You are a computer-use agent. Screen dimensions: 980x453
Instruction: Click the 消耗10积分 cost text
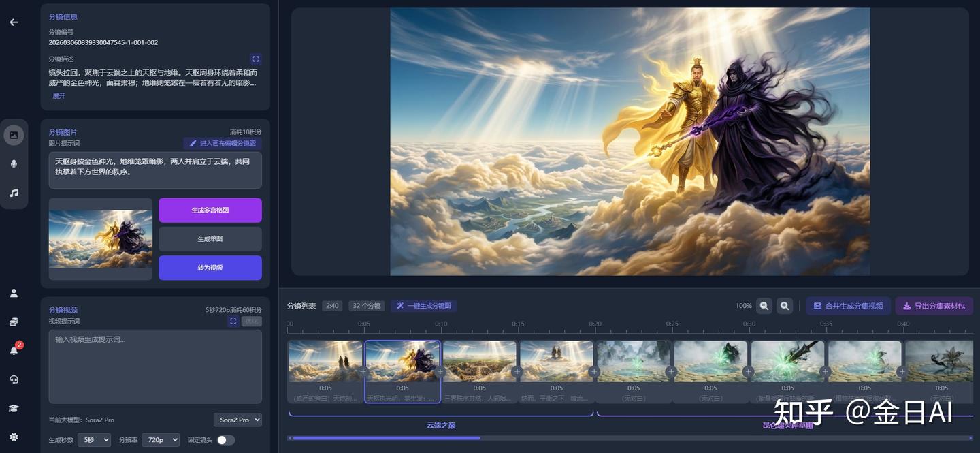(246, 132)
